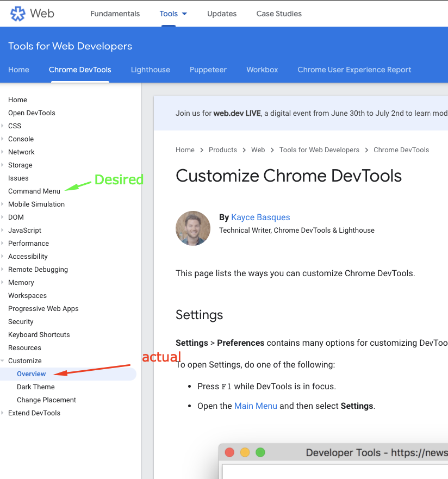The width and height of the screenshot is (448, 479).
Task: Select Keyboard Shortcuts in the sidebar
Action: click(39, 334)
